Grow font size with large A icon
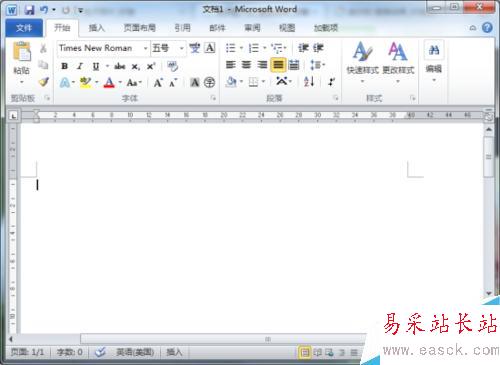The width and height of the screenshot is (500, 365). 158,83
